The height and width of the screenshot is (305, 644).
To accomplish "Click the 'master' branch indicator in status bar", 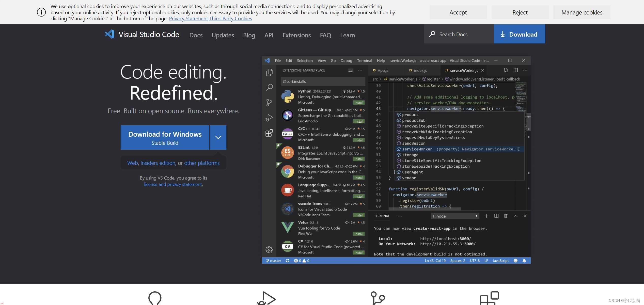I will pyautogui.click(x=273, y=261).
